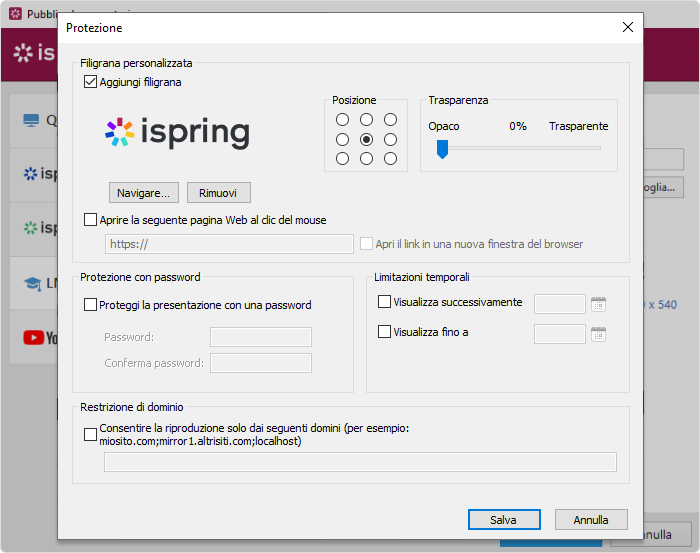
Task: Enable Aprire la seguente pagina Web checkbox
Action: (90, 220)
